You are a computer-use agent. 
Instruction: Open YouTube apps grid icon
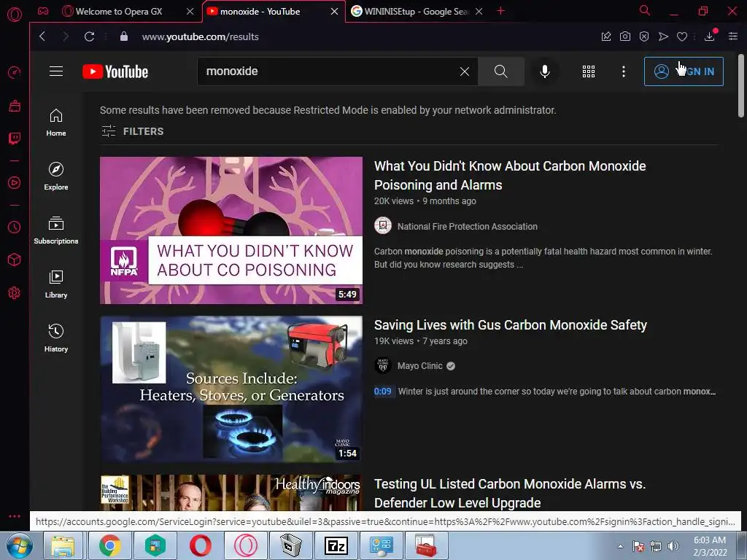pyautogui.click(x=589, y=71)
